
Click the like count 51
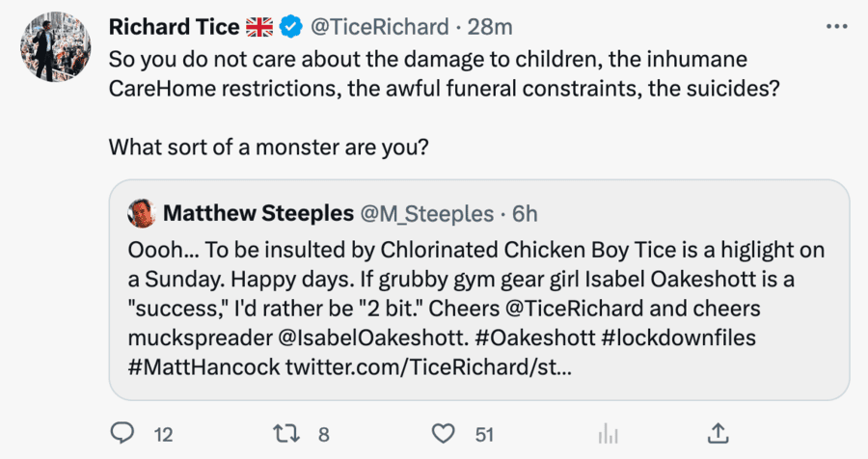[x=484, y=435]
